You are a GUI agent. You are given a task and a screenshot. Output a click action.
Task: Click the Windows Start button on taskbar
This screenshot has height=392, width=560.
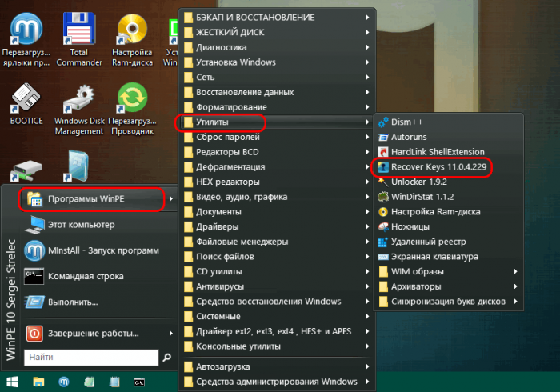point(12,382)
